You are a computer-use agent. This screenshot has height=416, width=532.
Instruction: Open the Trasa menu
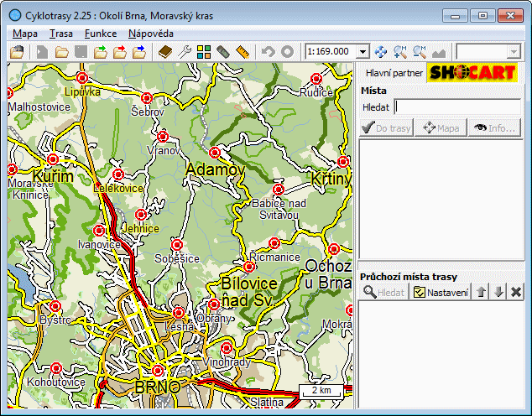(60, 34)
